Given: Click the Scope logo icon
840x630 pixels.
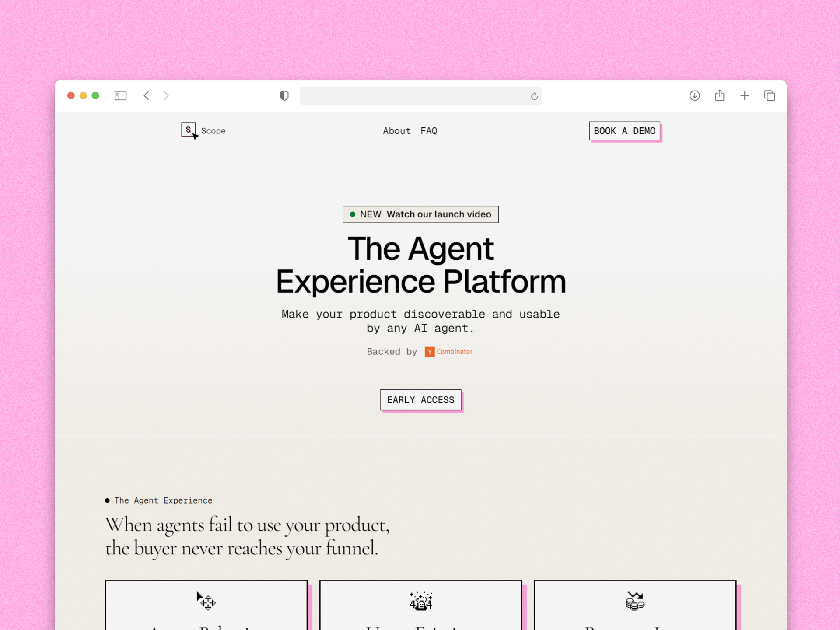Looking at the screenshot, I should pos(189,130).
